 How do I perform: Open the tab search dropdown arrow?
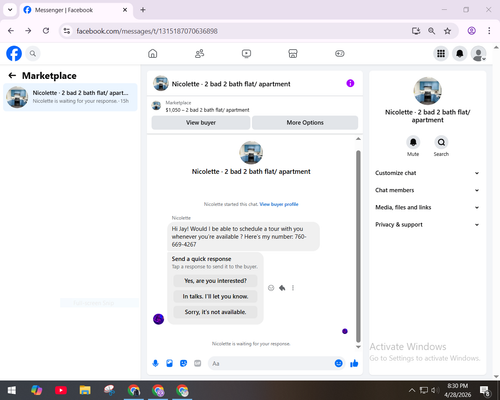pyautogui.click(x=10, y=10)
